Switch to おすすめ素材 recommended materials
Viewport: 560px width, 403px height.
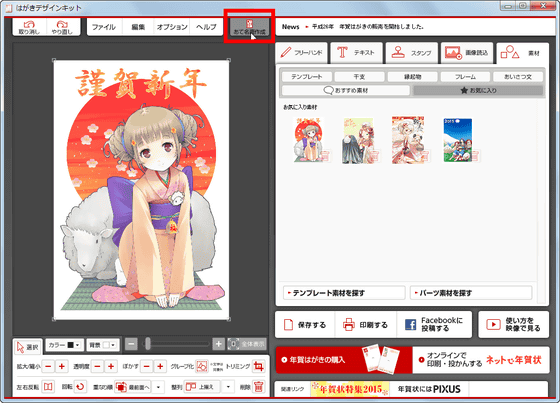pos(345,90)
